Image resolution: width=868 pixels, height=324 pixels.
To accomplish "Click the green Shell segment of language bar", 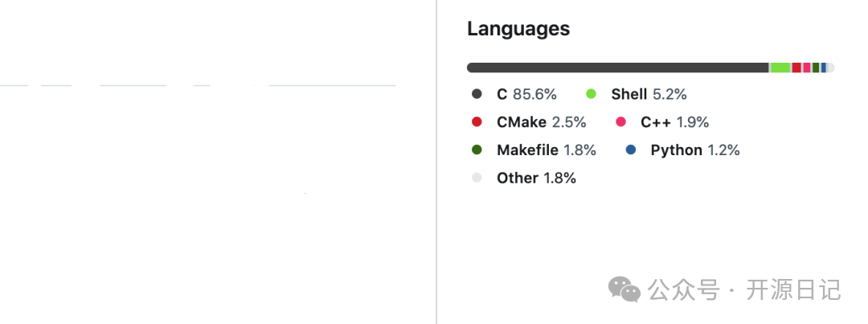I will click(x=780, y=68).
